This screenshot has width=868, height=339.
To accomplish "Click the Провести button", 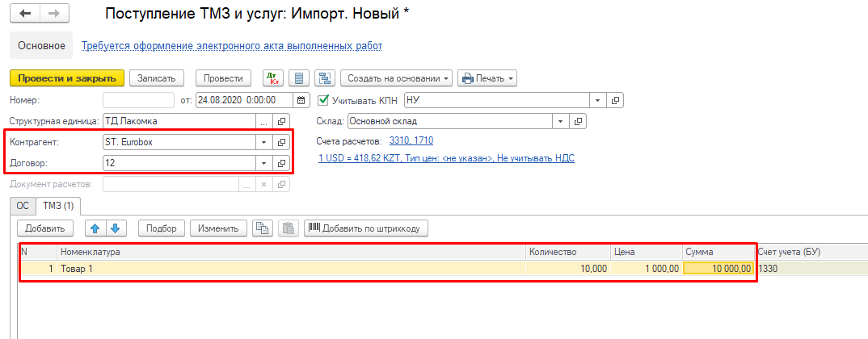I will pos(224,78).
